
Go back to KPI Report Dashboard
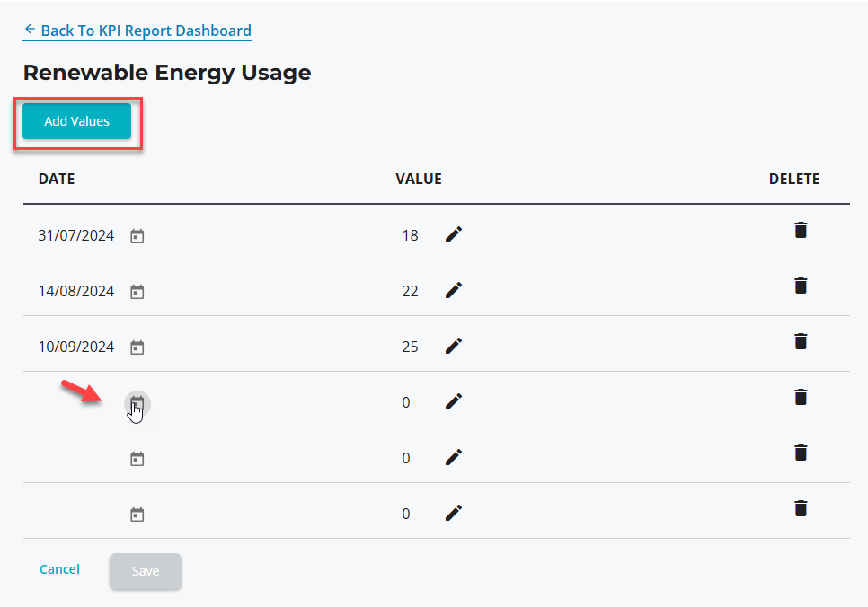pyautogui.click(x=137, y=31)
